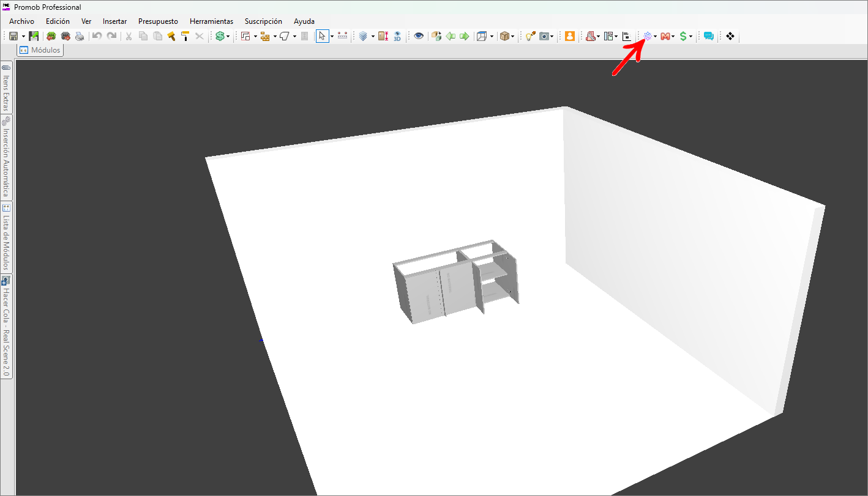Expand the layers icon dropdown arrow
868x496 pixels.
pos(373,37)
